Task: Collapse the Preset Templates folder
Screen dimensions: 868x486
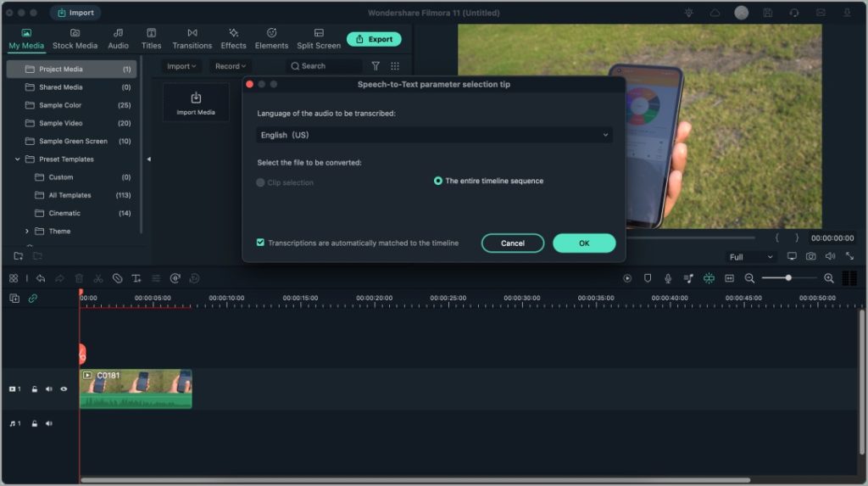Action: pos(17,159)
